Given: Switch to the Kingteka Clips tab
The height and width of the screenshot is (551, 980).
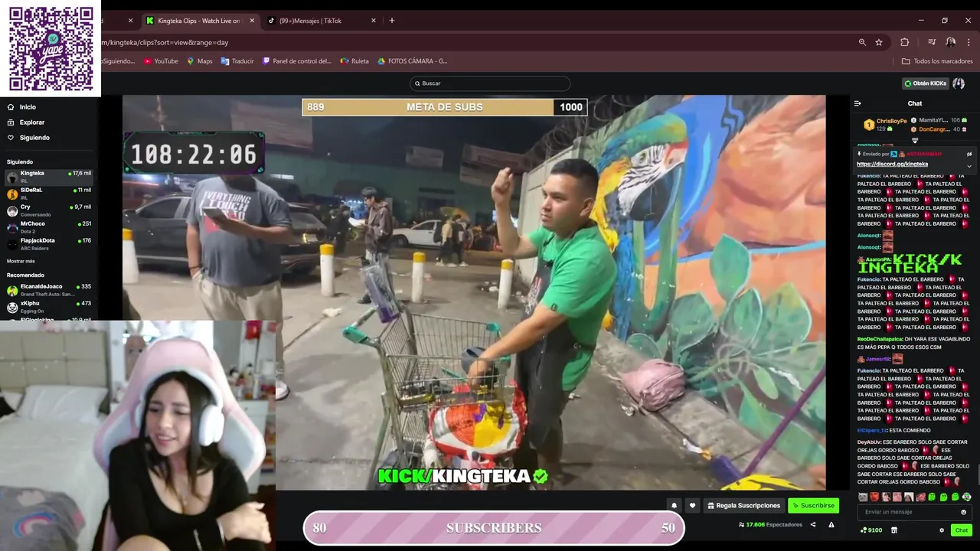Looking at the screenshot, I should (x=200, y=21).
